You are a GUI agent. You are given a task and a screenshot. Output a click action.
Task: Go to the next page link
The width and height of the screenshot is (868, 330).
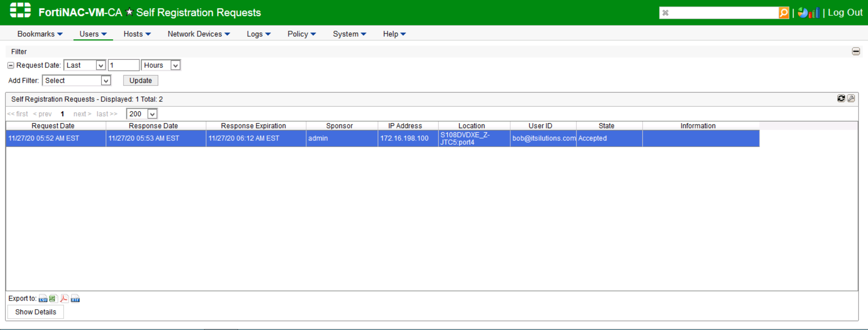[82, 114]
